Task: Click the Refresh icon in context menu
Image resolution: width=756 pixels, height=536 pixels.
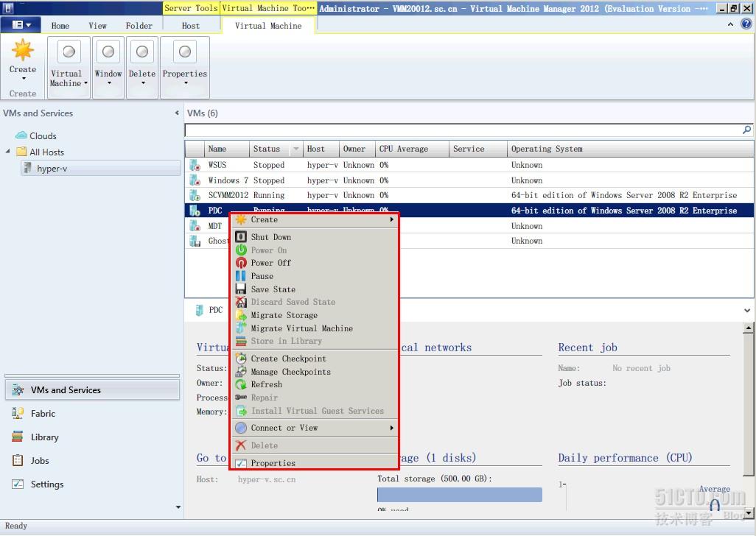Action: tap(241, 384)
